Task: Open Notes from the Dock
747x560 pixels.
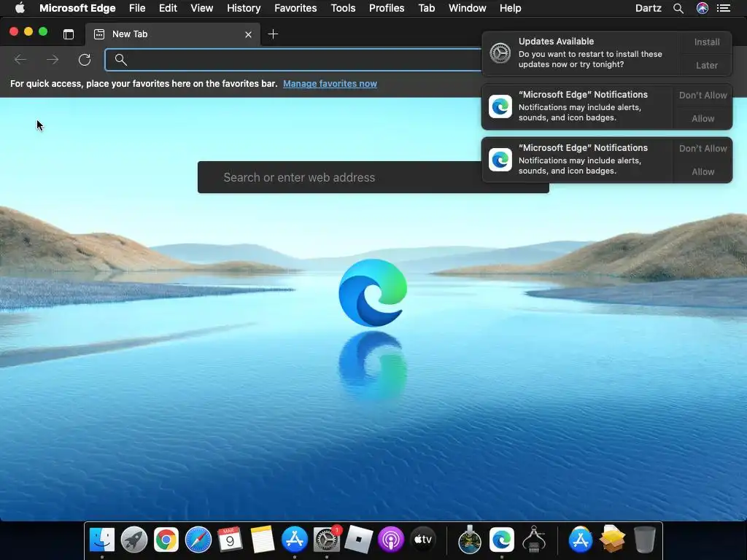Action: pyautogui.click(x=263, y=540)
